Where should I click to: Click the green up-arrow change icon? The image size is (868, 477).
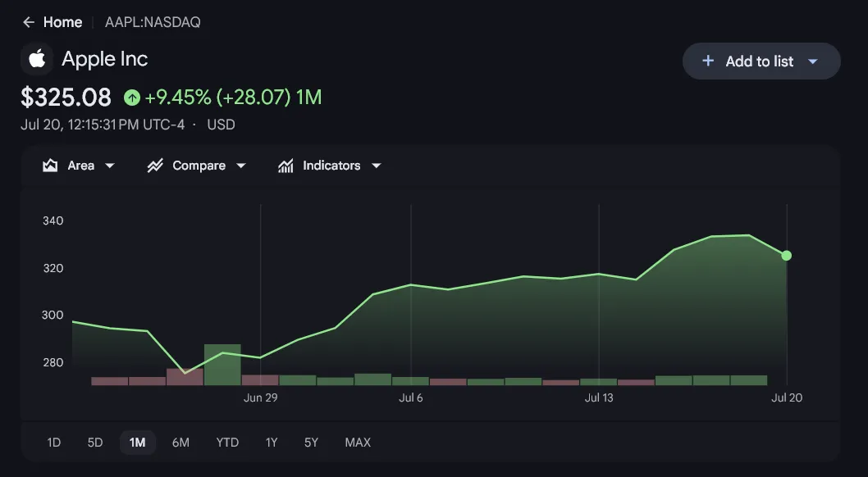132,98
